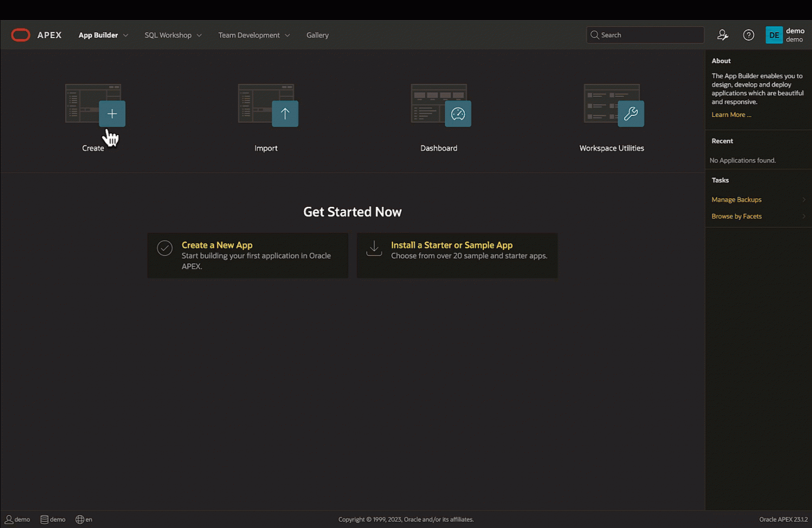Image resolution: width=812 pixels, height=528 pixels.
Task: Click the Learn More link
Action: pos(731,114)
